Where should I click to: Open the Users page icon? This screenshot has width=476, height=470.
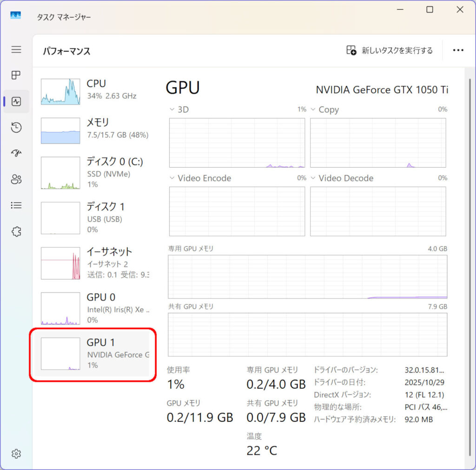pos(16,179)
